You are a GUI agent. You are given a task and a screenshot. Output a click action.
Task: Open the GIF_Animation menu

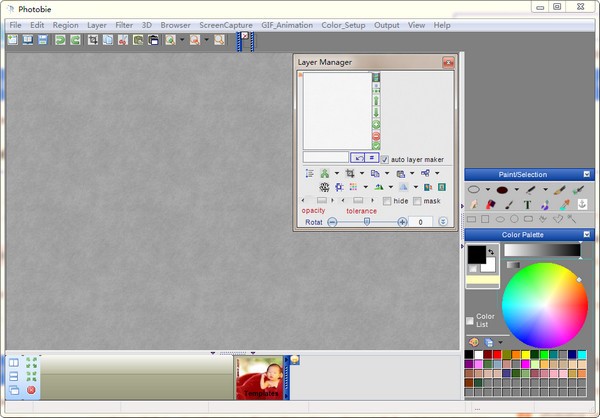click(x=287, y=25)
